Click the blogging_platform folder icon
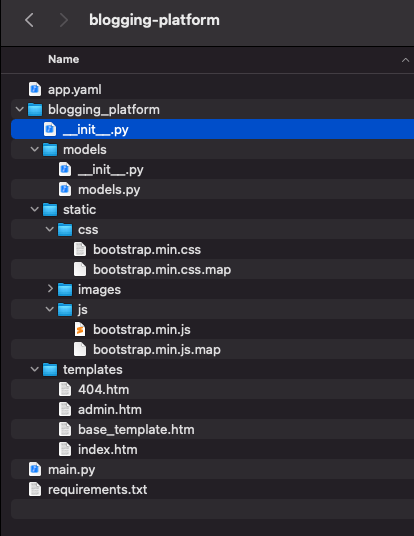 35,110
